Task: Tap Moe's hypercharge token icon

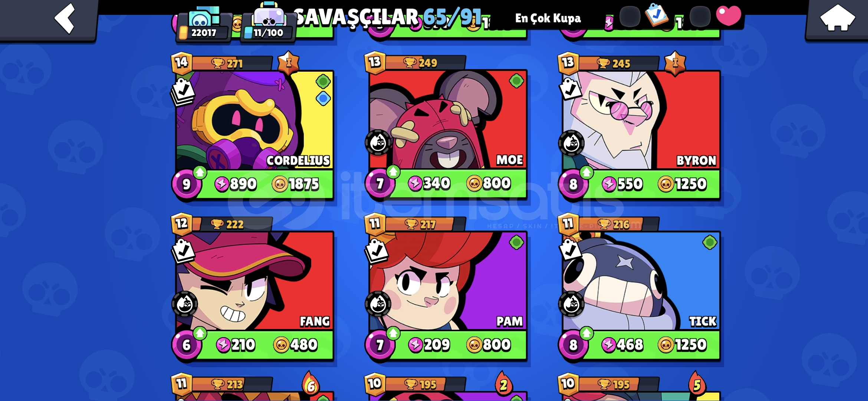Action: 378,143
